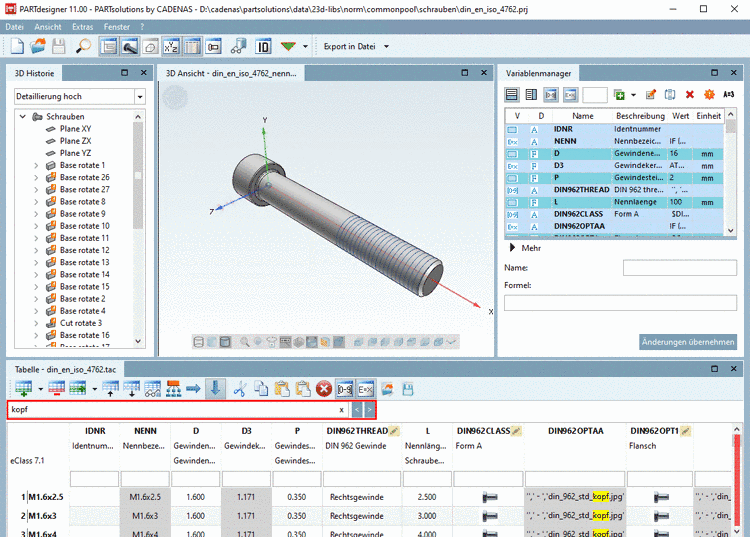Expand the Base rotate 26 tree node
750x537 pixels.
[x=36, y=177]
